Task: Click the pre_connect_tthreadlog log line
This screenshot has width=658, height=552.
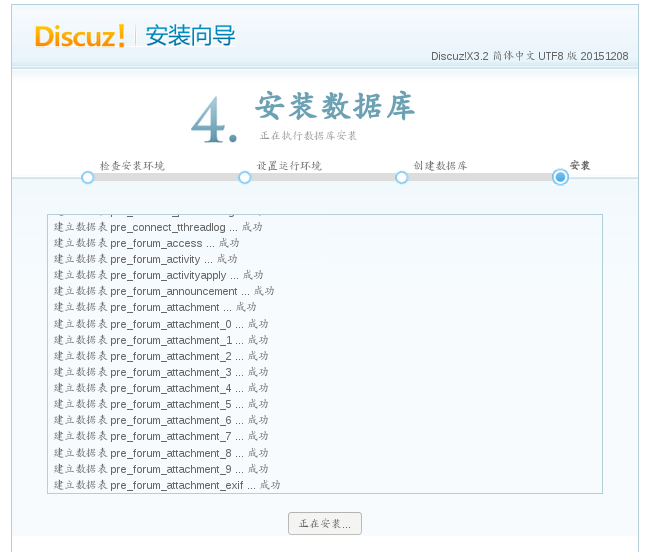Action: click(x=158, y=227)
